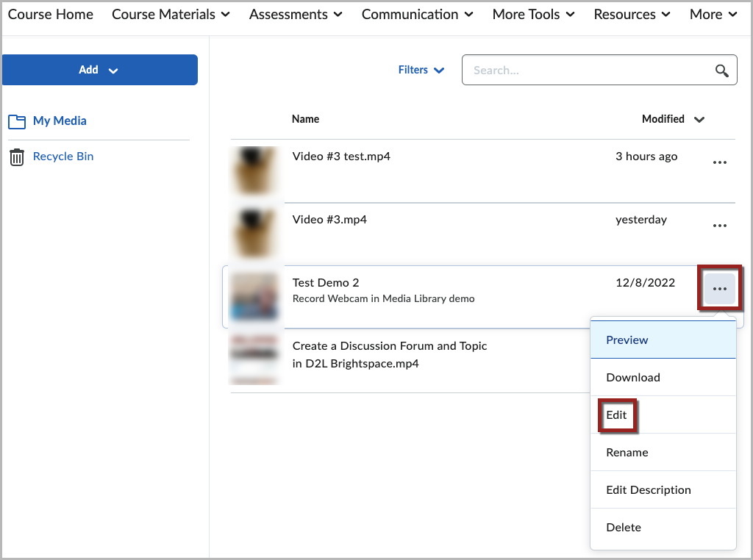Click the search magnifier icon
The width and height of the screenshot is (753, 560).
click(721, 71)
